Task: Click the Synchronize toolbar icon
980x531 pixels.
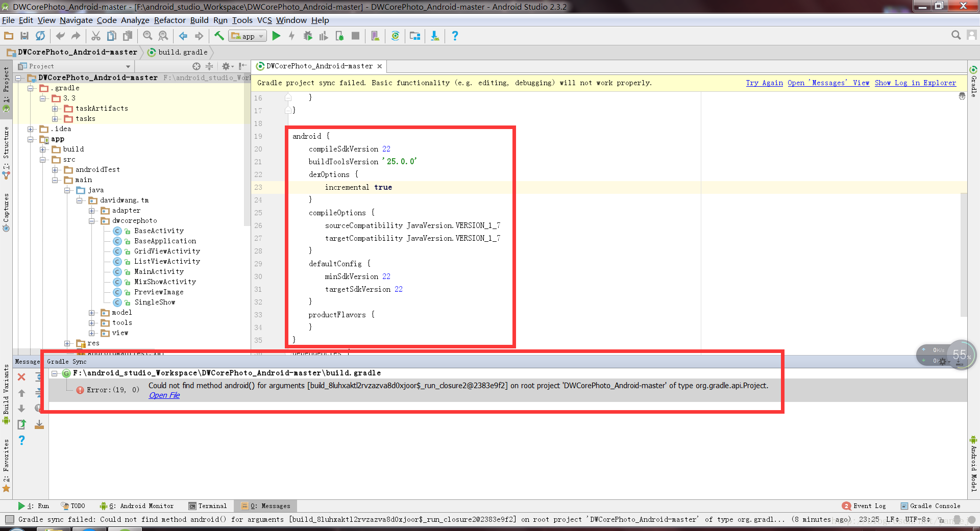Action: (x=40, y=36)
